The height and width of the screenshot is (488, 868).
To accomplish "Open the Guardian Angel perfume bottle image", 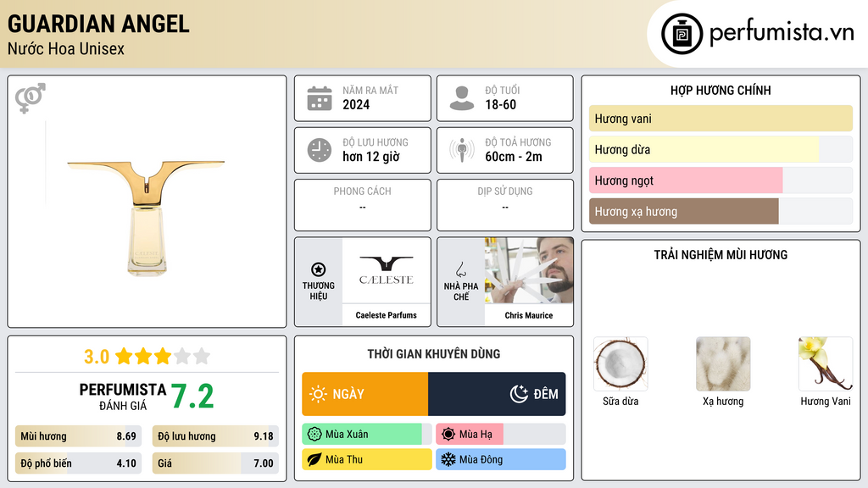I will [x=146, y=218].
